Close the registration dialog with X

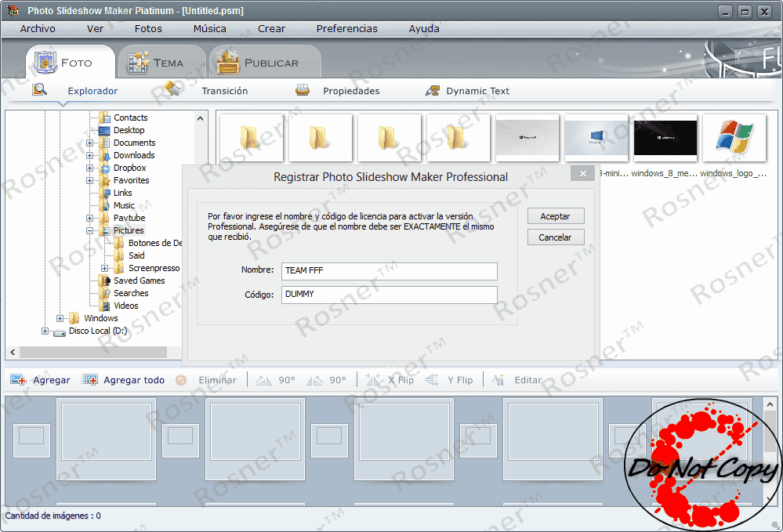(582, 174)
